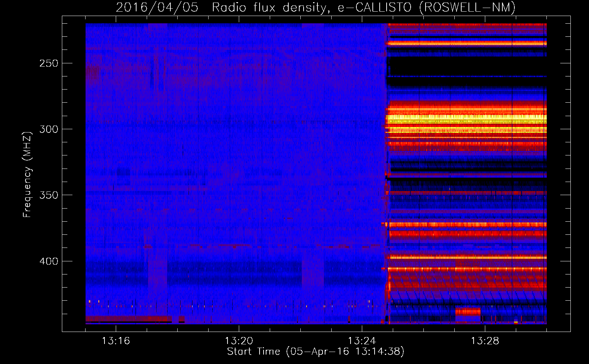Click the bright yellow emission band near 295 MHz

click(467, 119)
